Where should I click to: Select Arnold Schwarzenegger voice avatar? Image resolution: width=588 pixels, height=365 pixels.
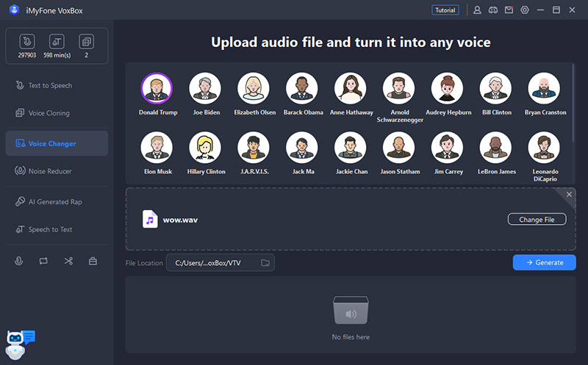(398, 88)
